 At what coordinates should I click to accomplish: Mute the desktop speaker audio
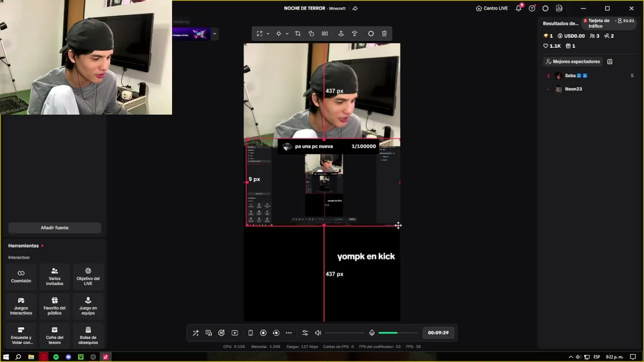(318, 333)
